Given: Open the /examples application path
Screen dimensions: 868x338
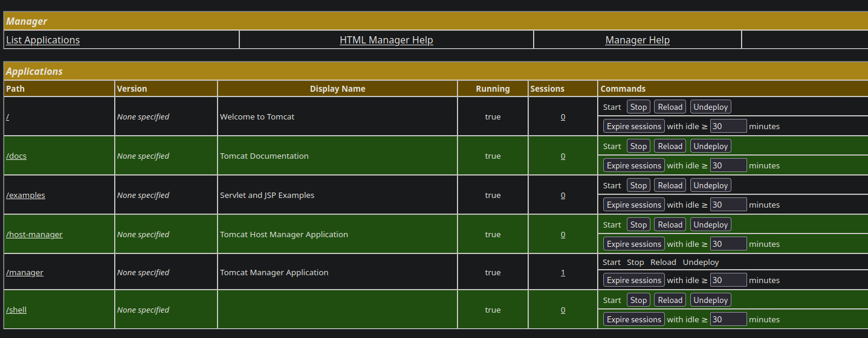Looking at the screenshot, I should [x=25, y=195].
